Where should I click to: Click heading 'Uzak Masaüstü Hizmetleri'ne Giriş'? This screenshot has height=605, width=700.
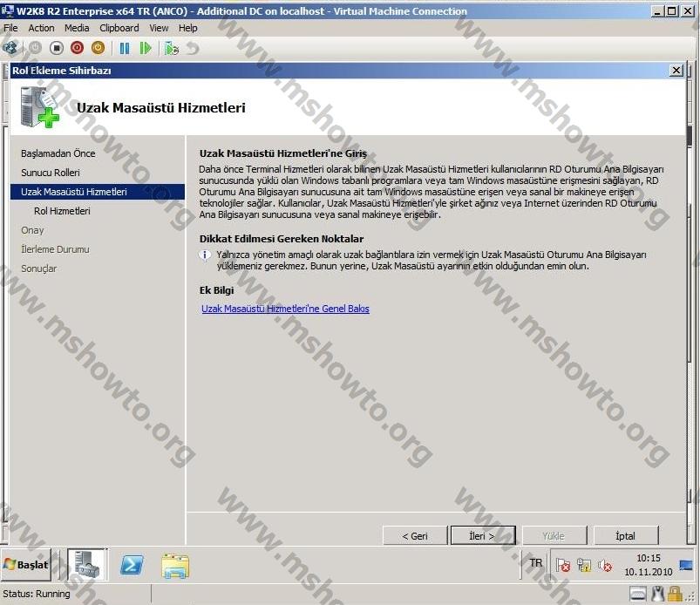click(283, 153)
